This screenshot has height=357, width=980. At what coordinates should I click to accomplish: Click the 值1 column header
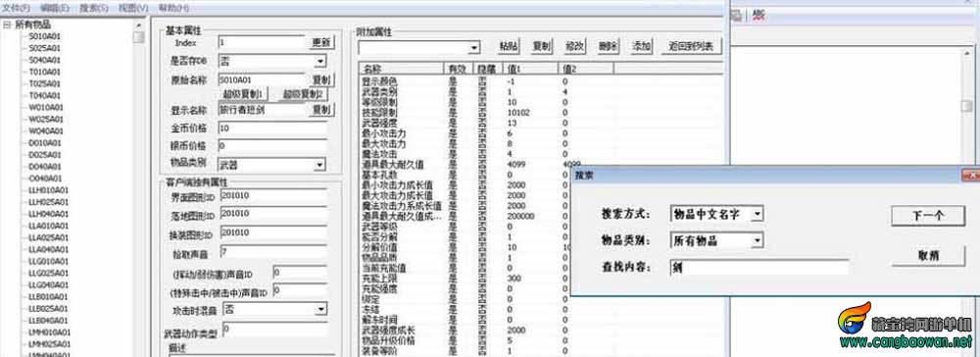point(530,68)
